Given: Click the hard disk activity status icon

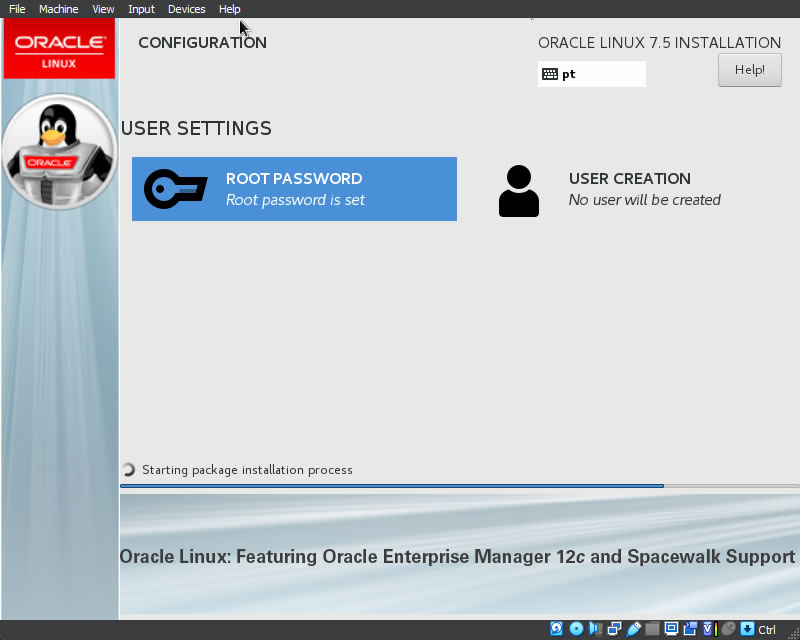Looking at the screenshot, I should click(557, 629).
